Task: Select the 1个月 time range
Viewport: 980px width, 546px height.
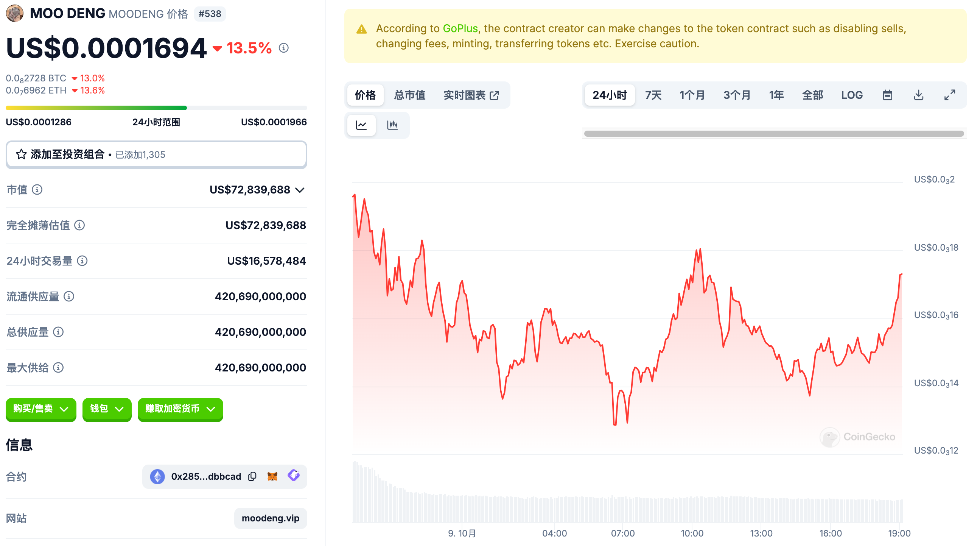Action: coord(692,95)
